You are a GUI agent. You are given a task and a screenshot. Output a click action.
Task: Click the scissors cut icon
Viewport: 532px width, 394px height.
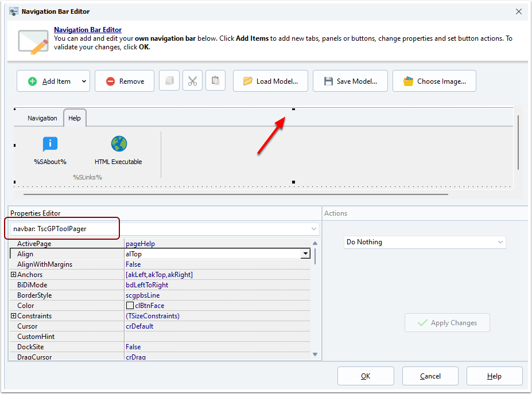(x=192, y=81)
